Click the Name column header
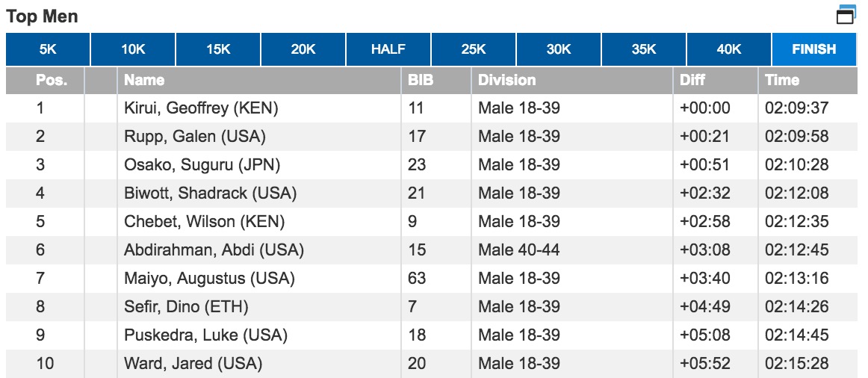868x378 pixels. point(144,80)
